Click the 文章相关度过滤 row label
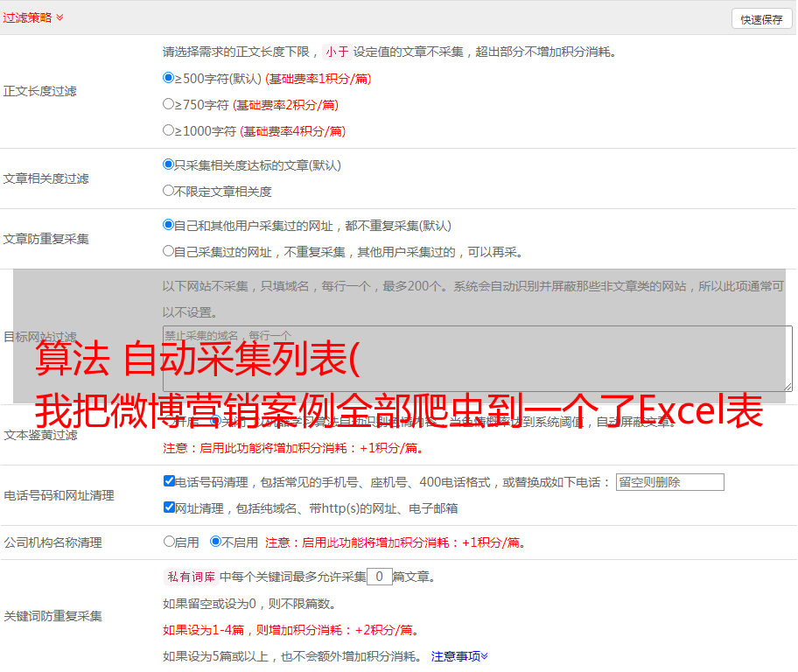 tap(45, 178)
